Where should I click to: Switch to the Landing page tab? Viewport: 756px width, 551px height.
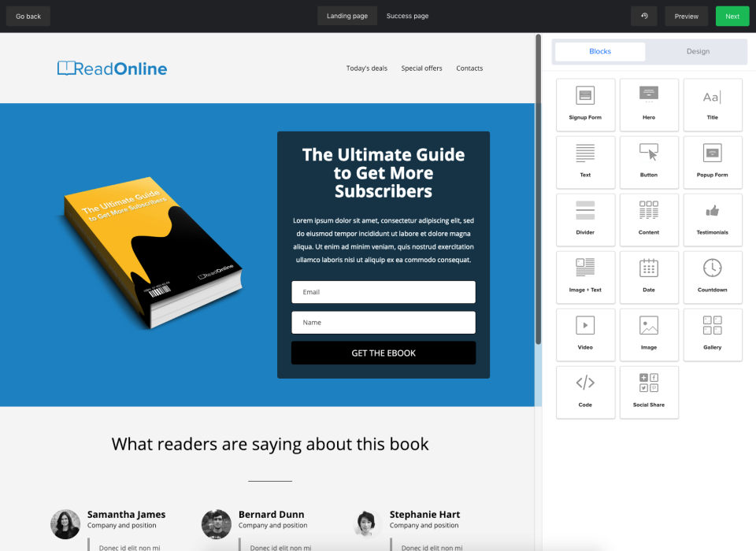pos(346,16)
